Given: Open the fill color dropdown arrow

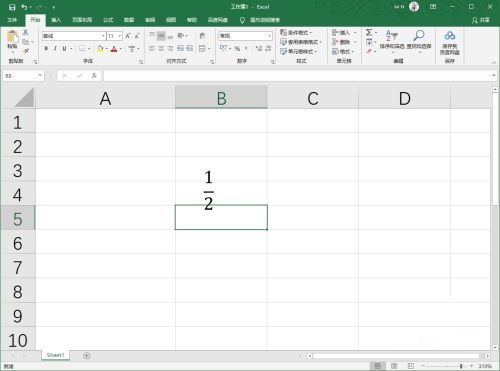Looking at the screenshot, I should [x=106, y=49].
